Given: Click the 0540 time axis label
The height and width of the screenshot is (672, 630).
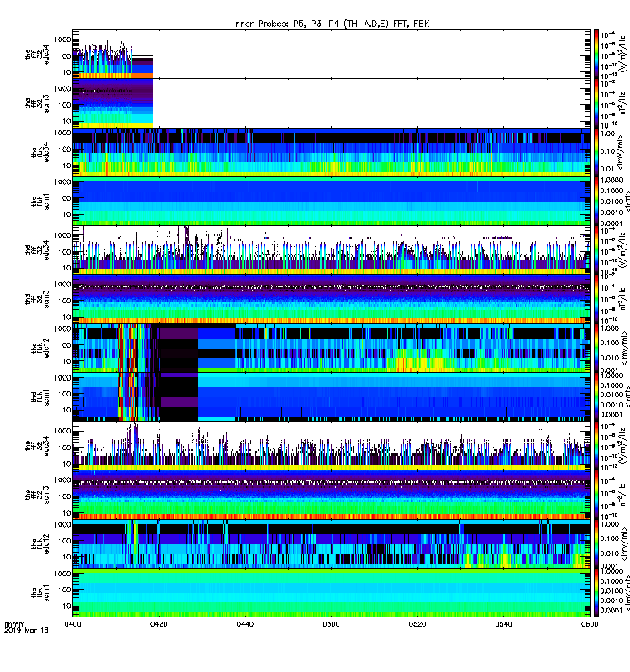Looking at the screenshot, I should point(503,624).
